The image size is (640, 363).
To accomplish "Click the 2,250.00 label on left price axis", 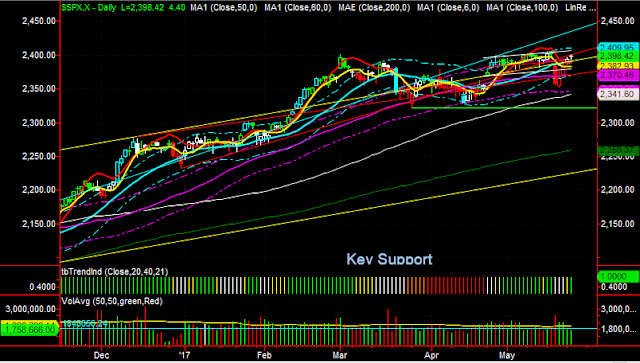I will [39, 156].
